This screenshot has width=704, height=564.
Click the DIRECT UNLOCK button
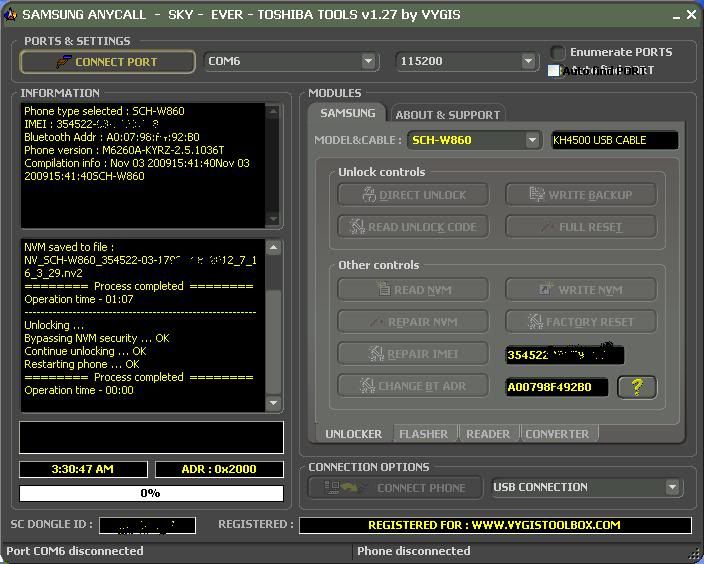[413, 195]
